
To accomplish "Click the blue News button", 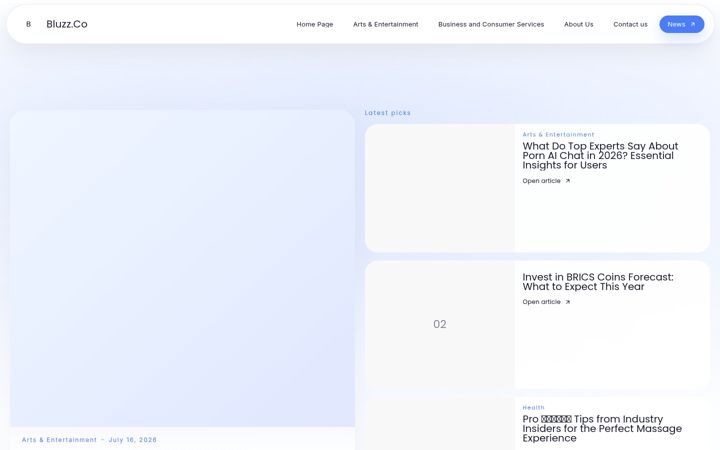I will click(x=681, y=24).
